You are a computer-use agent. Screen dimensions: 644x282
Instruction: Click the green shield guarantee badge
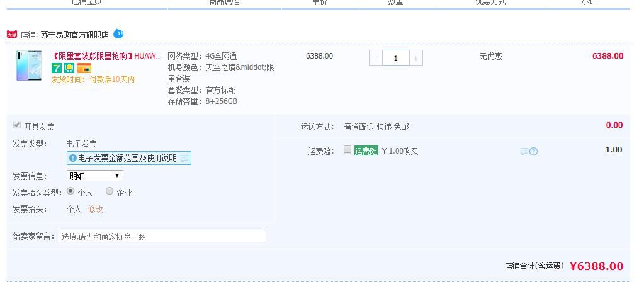click(69, 68)
